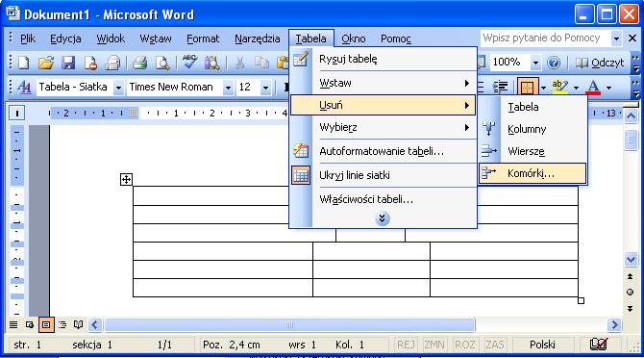Open the Plik menu

pos(28,38)
